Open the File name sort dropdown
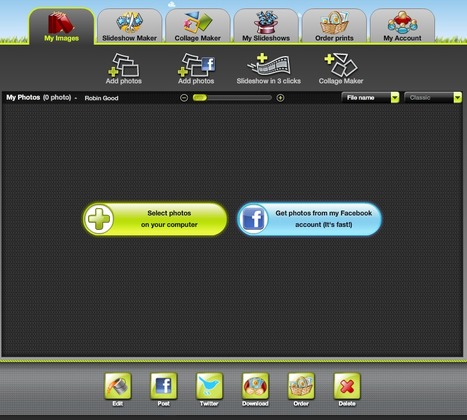Screen dimensions: 467x420 [x=370, y=98]
